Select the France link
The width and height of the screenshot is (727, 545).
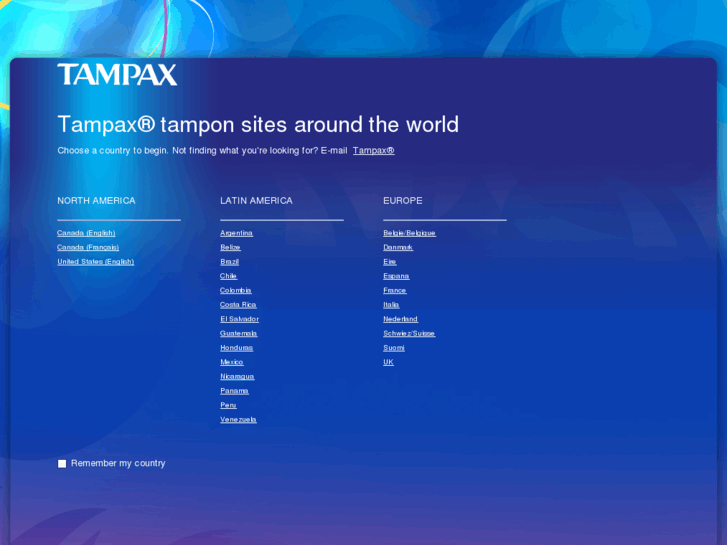click(395, 290)
